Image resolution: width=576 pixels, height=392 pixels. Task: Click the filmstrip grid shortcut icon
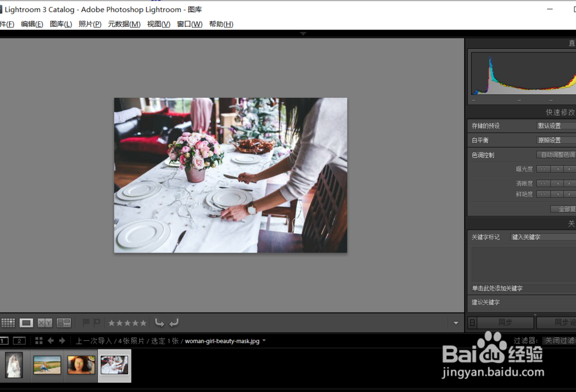pyautogui.click(x=39, y=341)
